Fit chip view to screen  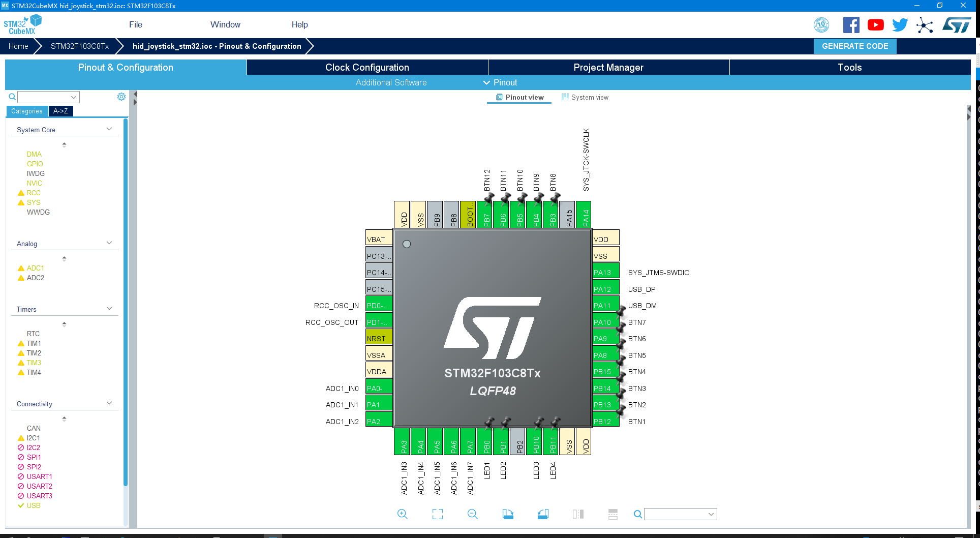tap(438, 514)
